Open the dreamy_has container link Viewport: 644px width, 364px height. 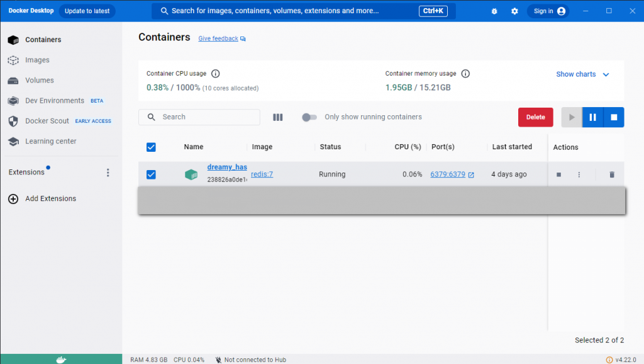[227, 167]
